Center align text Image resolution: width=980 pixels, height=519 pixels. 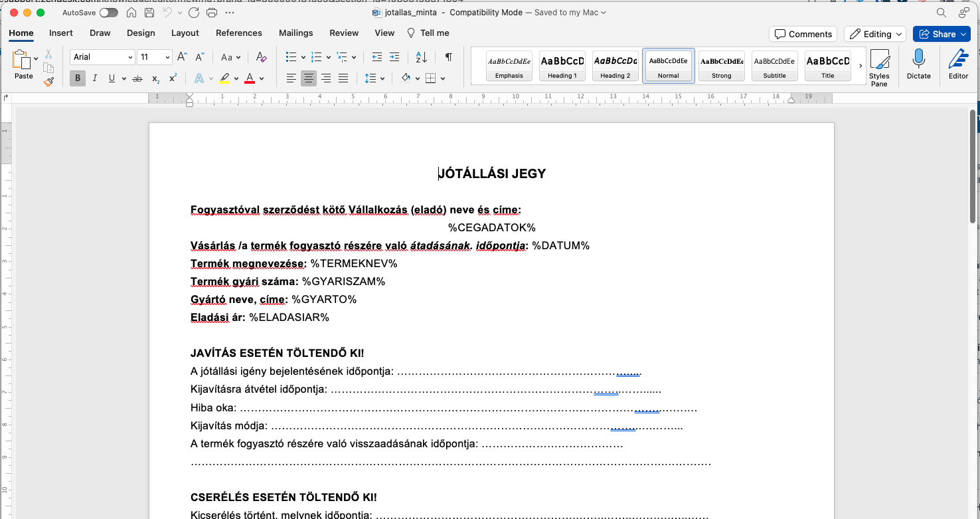click(309, 78)
